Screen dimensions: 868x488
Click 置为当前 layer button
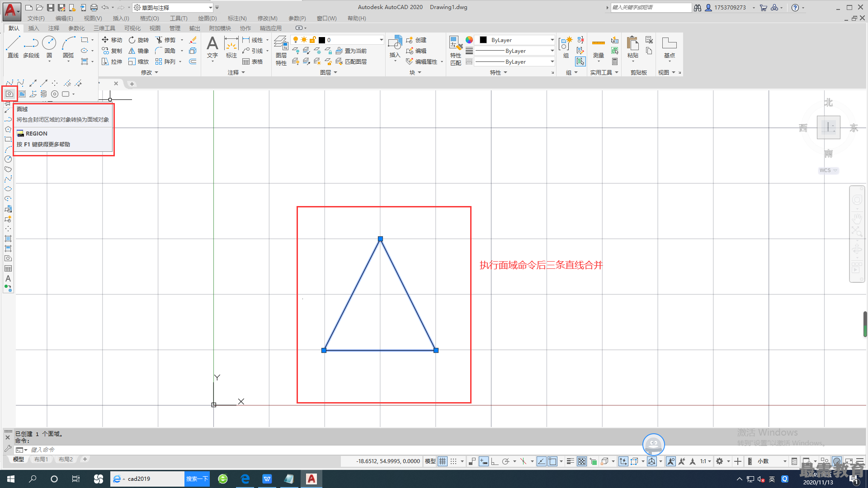[351, 51]
